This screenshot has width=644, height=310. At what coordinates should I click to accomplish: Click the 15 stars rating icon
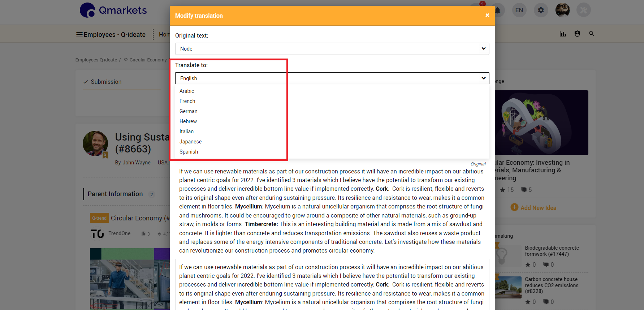502,190
